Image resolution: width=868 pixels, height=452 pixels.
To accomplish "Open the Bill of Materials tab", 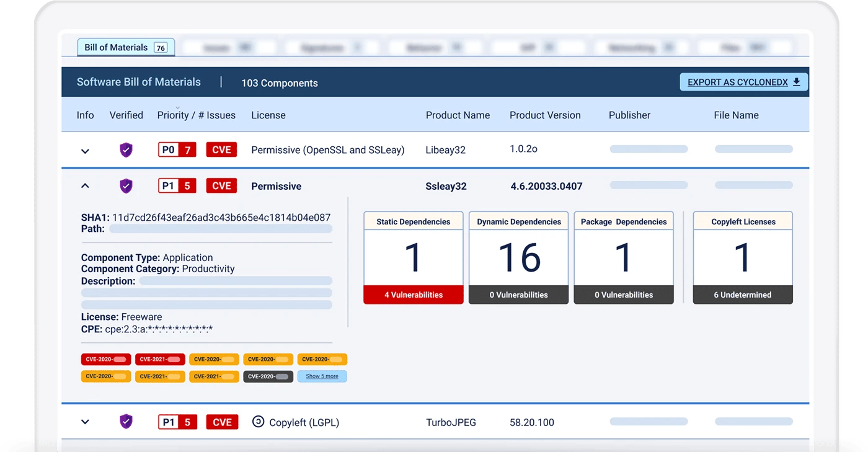I will coord(126,48).
